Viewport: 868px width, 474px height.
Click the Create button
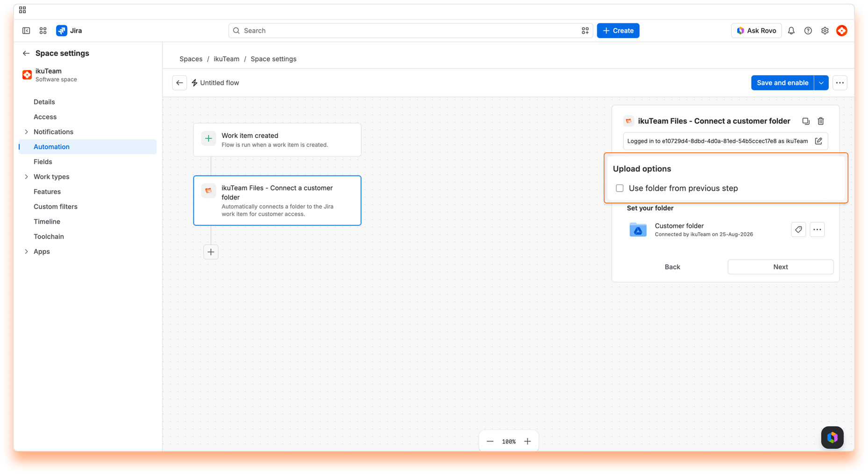tap(618, 30)
